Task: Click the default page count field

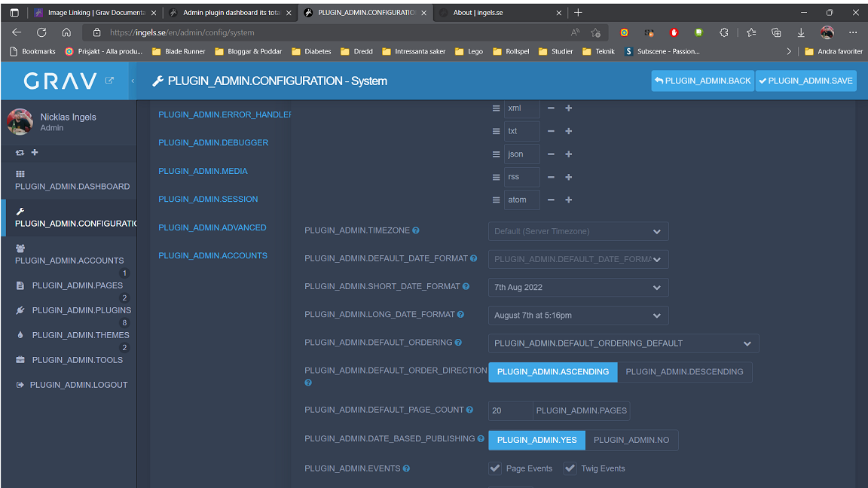Action: 510,410
